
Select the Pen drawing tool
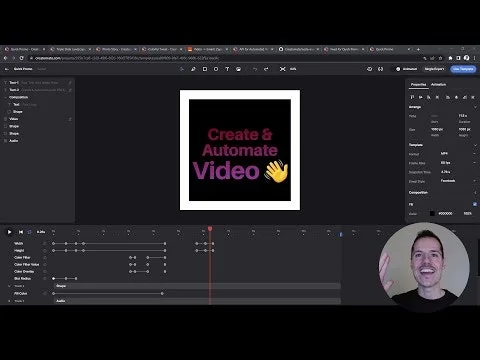point(193,69)
